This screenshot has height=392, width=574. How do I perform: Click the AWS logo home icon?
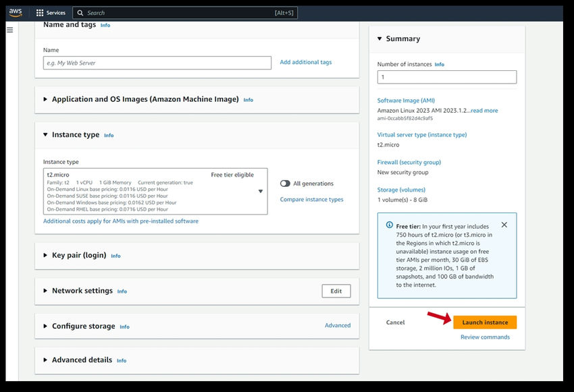click(16, 12)
